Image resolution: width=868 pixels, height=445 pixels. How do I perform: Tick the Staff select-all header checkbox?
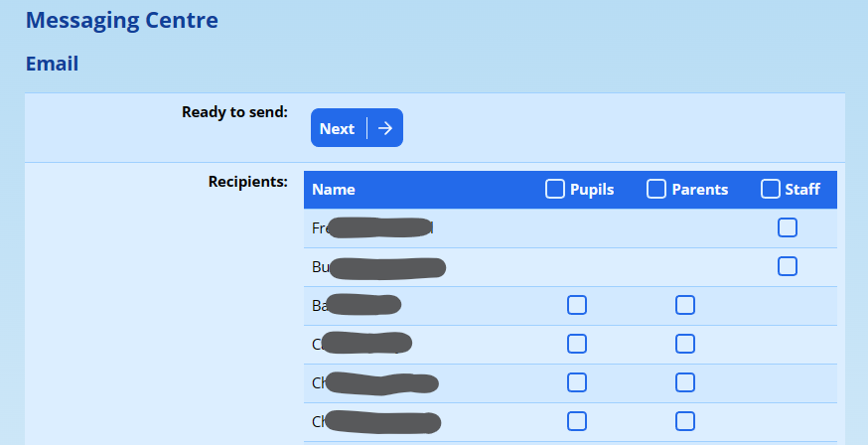tap(771, 189)
